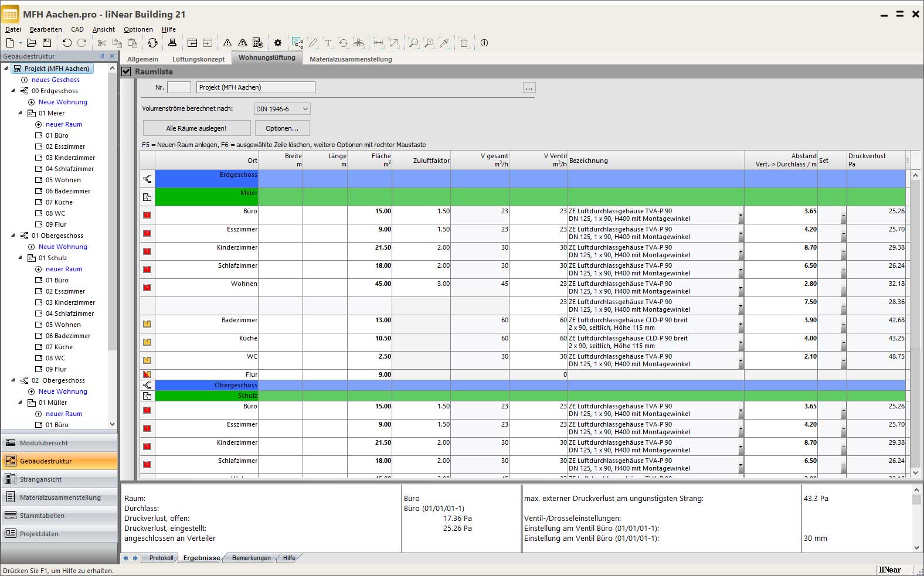Click the left-arrow import icon
Screen dimensions: 924x576
[192, 43]
